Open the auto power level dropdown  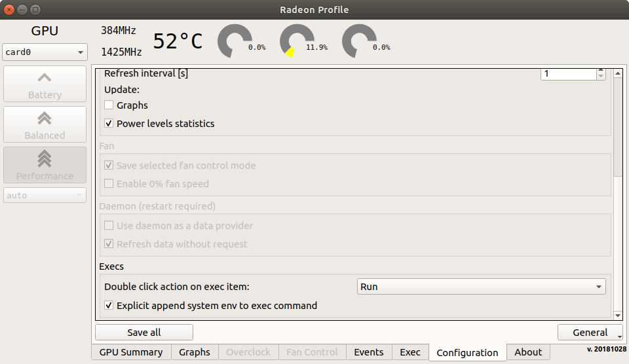click(x=45, y=195)
